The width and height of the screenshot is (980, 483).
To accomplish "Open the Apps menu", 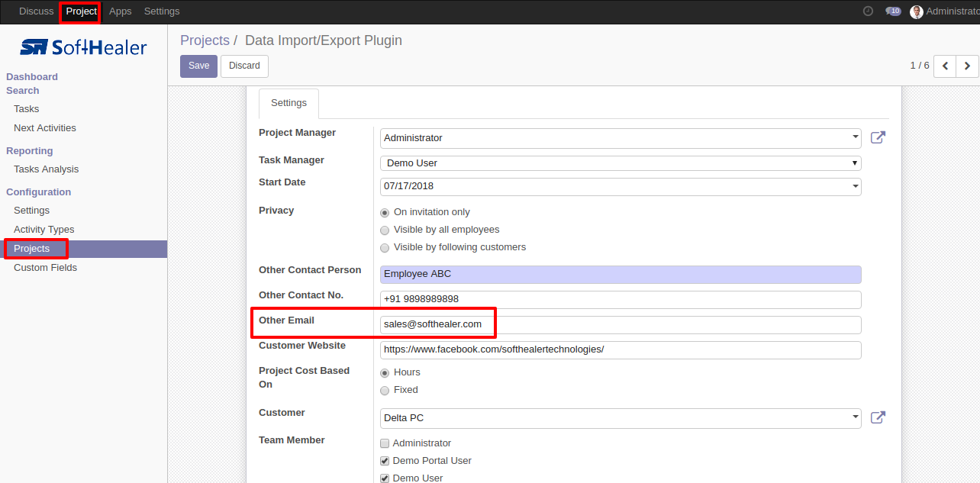I will point(121,11).
